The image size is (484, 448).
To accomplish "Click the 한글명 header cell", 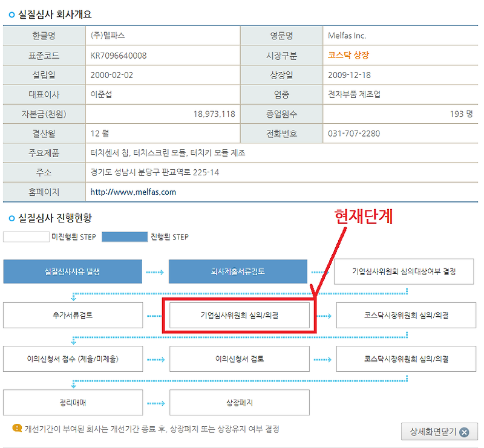I will tap(44, 36).
